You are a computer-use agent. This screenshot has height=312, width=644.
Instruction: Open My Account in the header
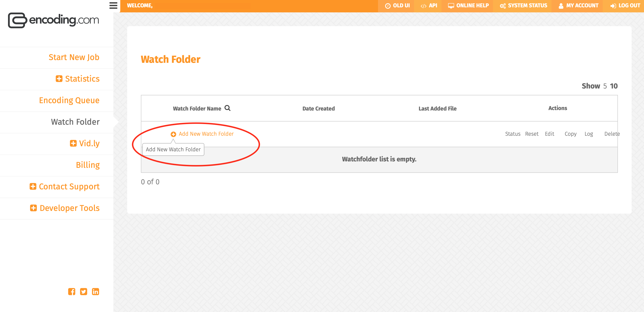(x=578, y=6)
